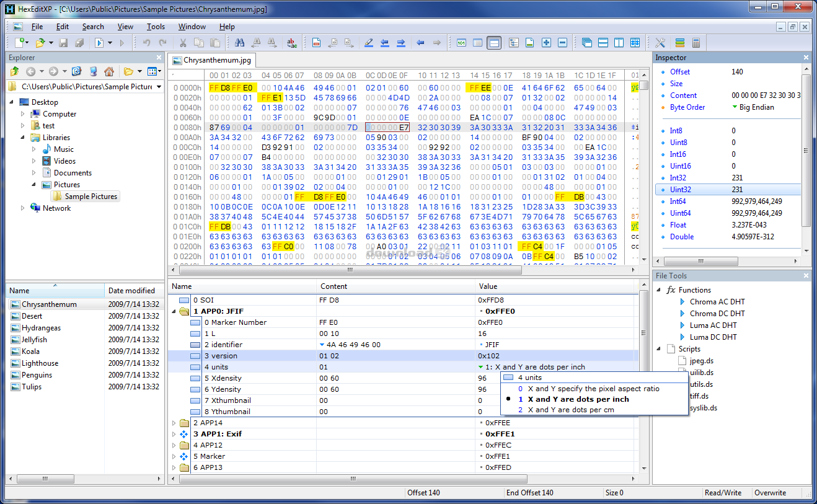Collapse the APP0: JFIF node

coord(174,311)
